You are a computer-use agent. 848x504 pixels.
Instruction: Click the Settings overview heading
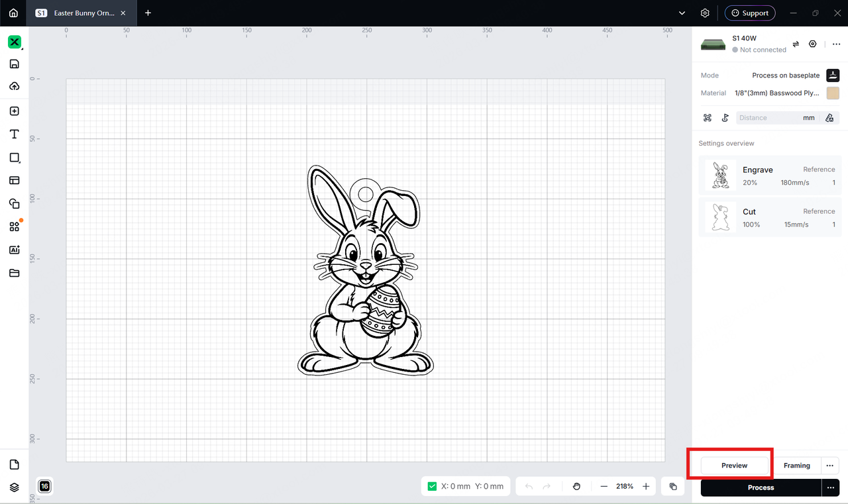pyautogui.click(x=726, y=143)
